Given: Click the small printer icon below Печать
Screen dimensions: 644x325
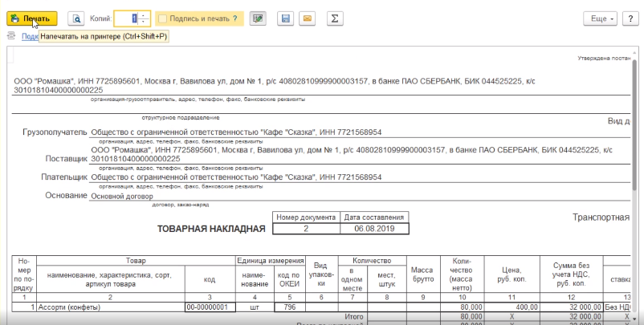Looking at the screenshot, I should 11,36.
